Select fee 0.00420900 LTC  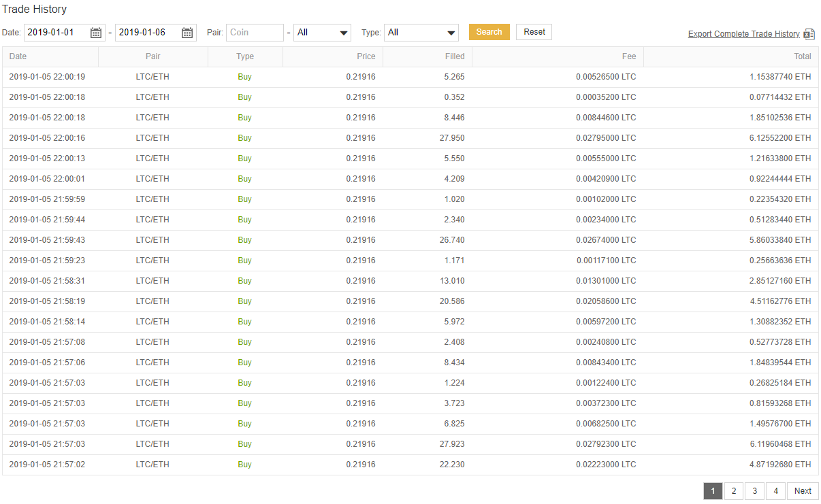click(x=606, y=179)
